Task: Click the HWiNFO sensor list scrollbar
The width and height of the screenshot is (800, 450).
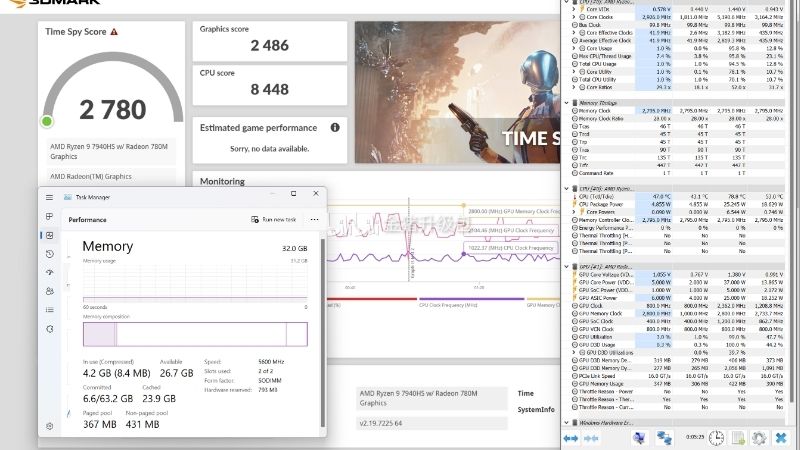Action: (x=792, y=204)
